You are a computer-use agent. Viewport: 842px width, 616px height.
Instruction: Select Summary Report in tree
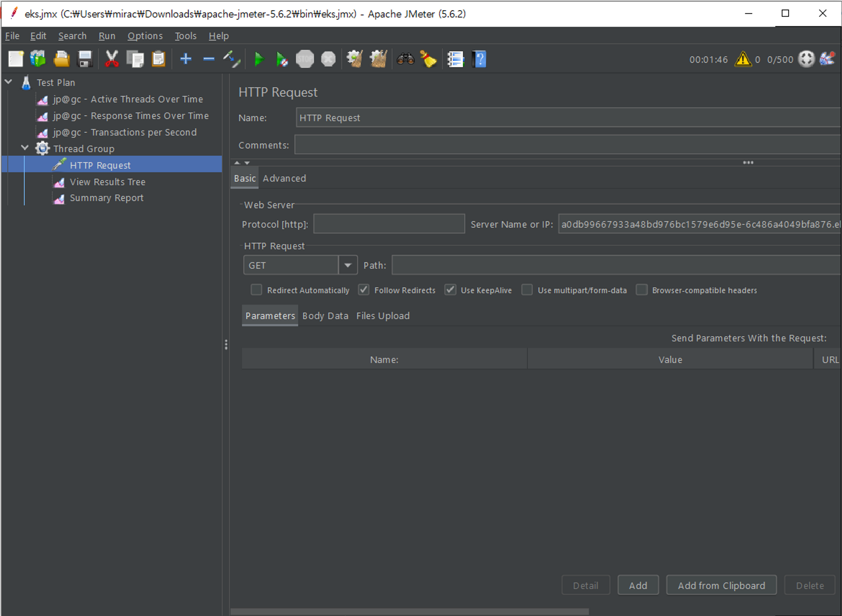tap(107, 198)
